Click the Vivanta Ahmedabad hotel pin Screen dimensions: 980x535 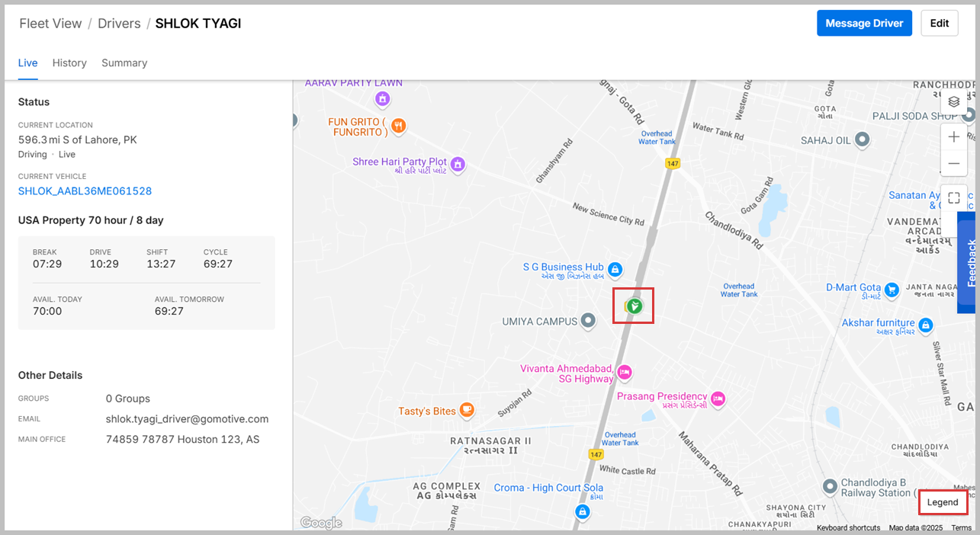click(625, 372)
